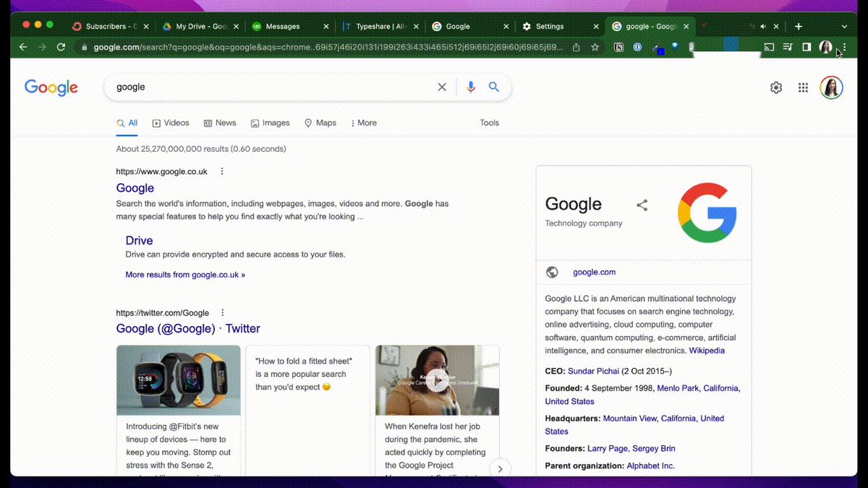Open Menlo Park, California founding location link

pyautogui.click(x=698, y=388)
